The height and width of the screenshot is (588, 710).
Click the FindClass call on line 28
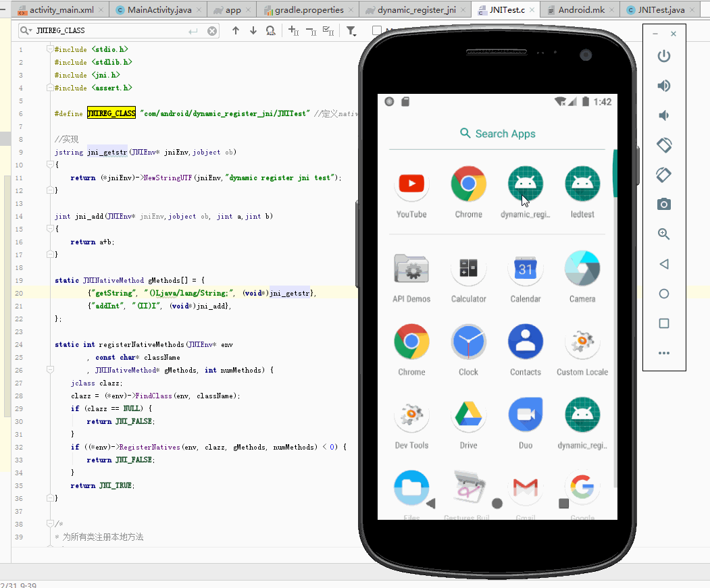153,396
